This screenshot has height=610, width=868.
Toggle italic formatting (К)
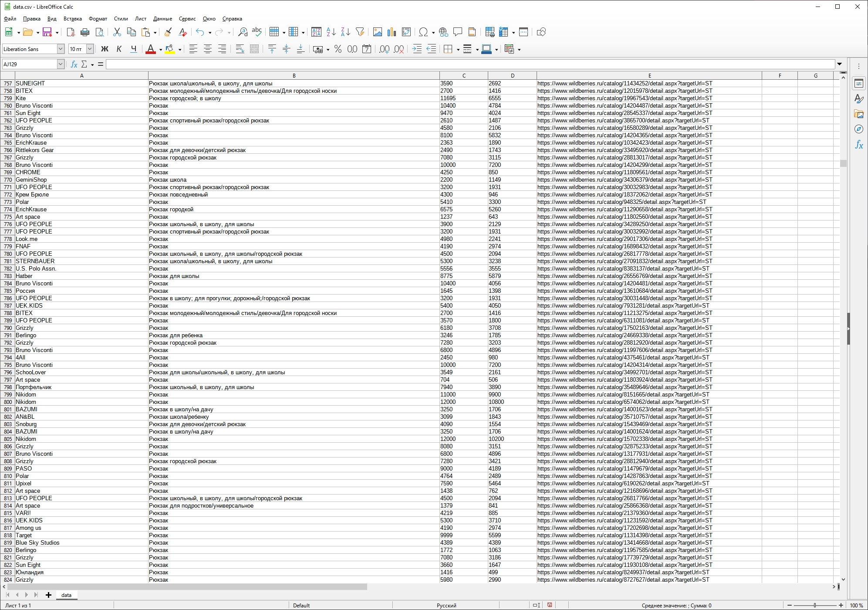pos(119,49)
